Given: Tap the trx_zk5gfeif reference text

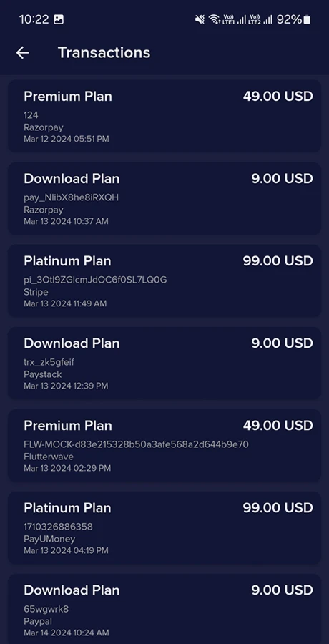Looking at the screenshot, I should (49, 362).
